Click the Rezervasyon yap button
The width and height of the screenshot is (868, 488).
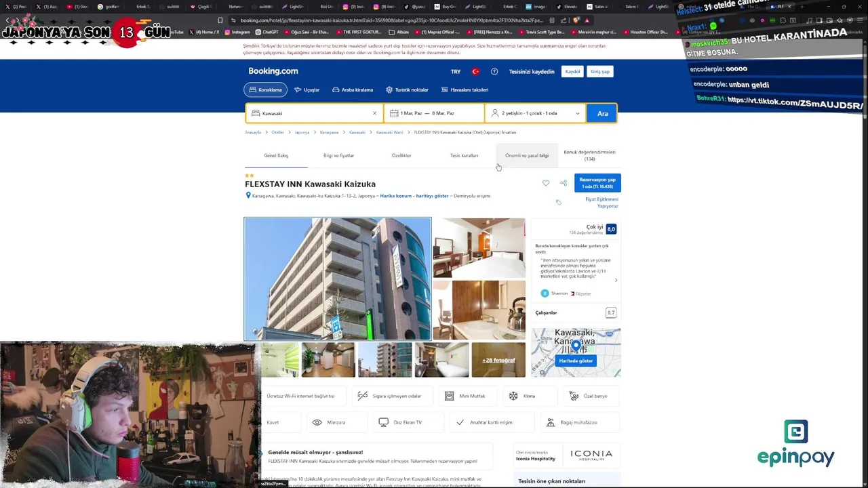[597, 183]
